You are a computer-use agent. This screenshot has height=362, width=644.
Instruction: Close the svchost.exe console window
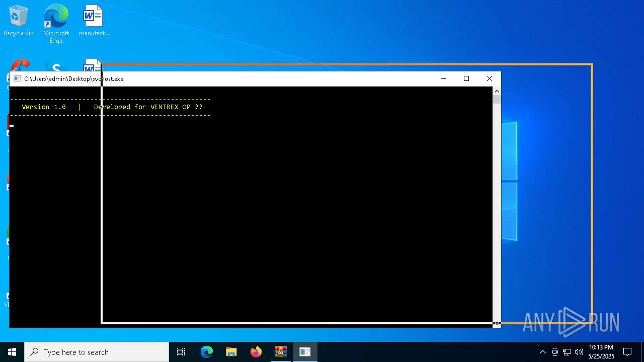490,78
